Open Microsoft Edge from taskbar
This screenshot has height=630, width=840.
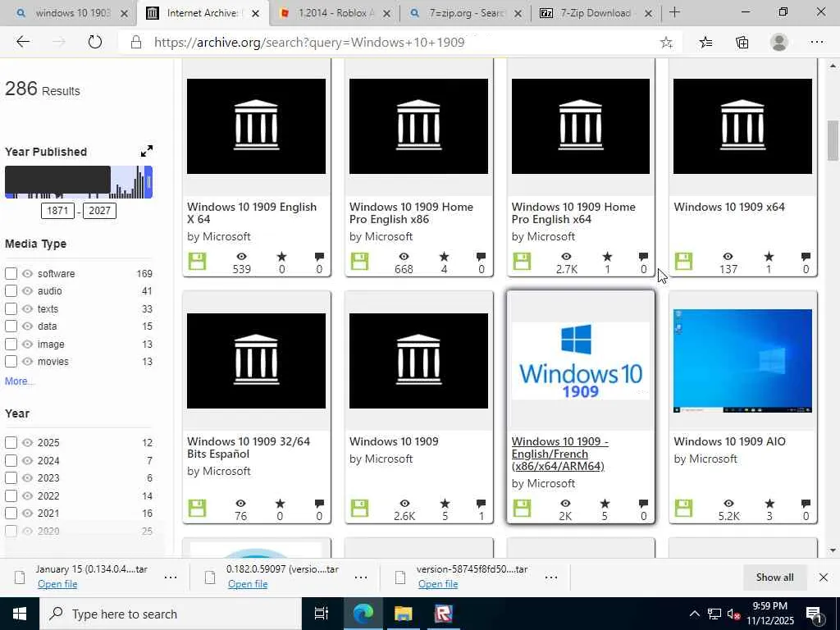[x=363, y=614]
